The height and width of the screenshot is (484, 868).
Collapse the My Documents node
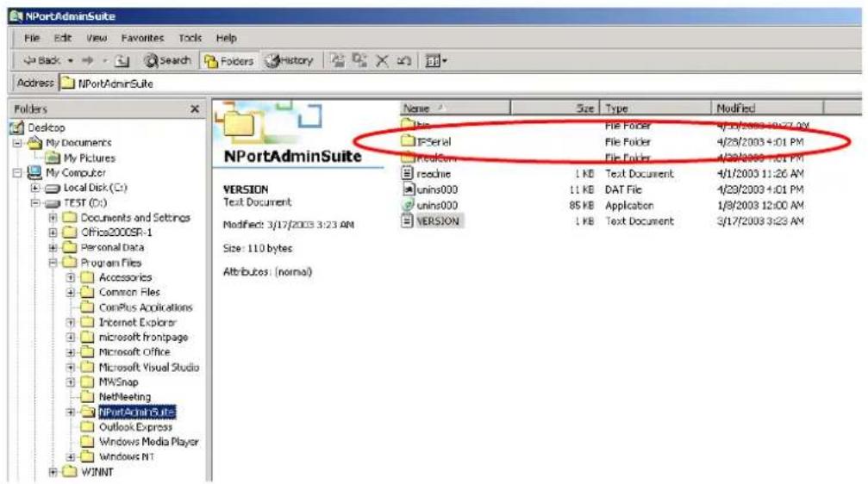(17, 143)
